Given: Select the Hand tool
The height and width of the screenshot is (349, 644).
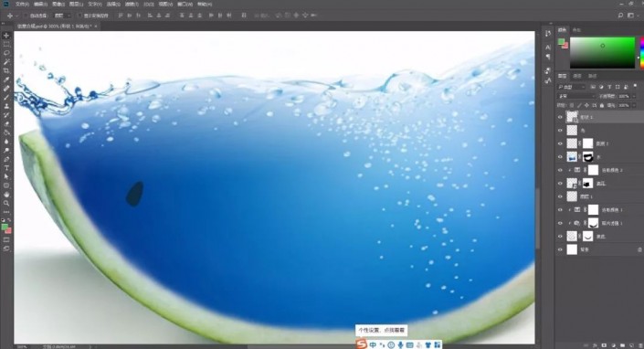Looking at the screenshot, I should [6, 195].
